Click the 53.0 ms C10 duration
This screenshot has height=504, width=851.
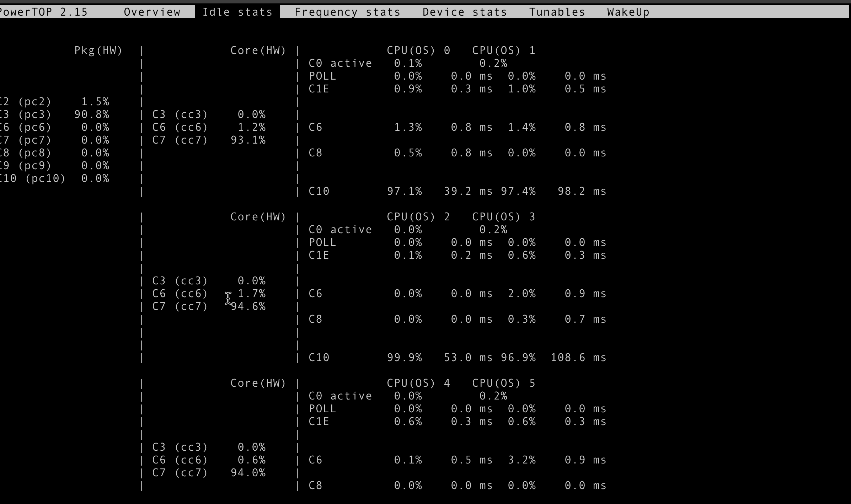click(x=468, y=358)
